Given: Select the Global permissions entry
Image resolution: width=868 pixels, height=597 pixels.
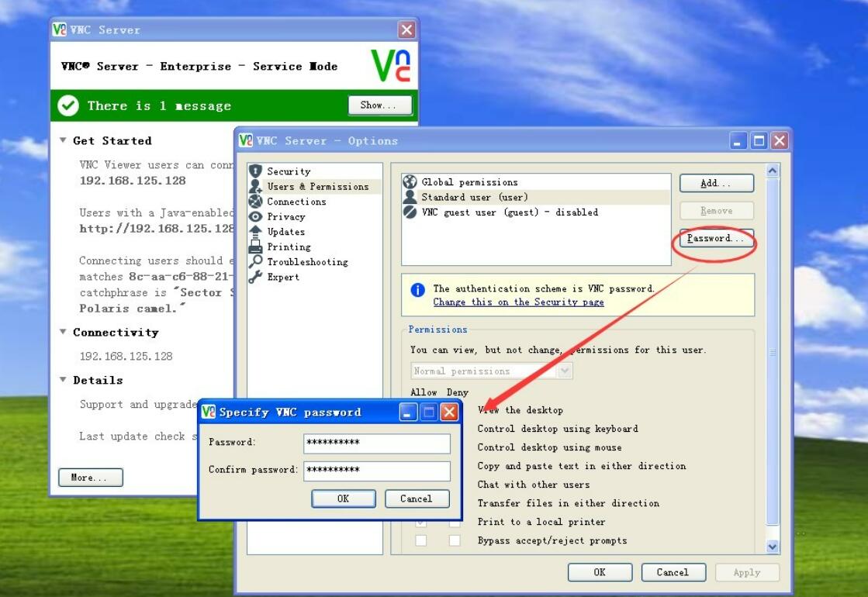Looking at the screenshot, I should (x=469, y=182).
